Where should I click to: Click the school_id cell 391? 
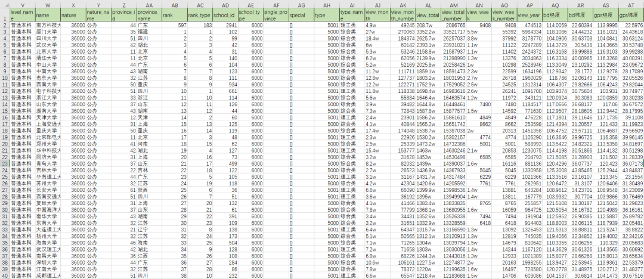click(x=225, y=216)
